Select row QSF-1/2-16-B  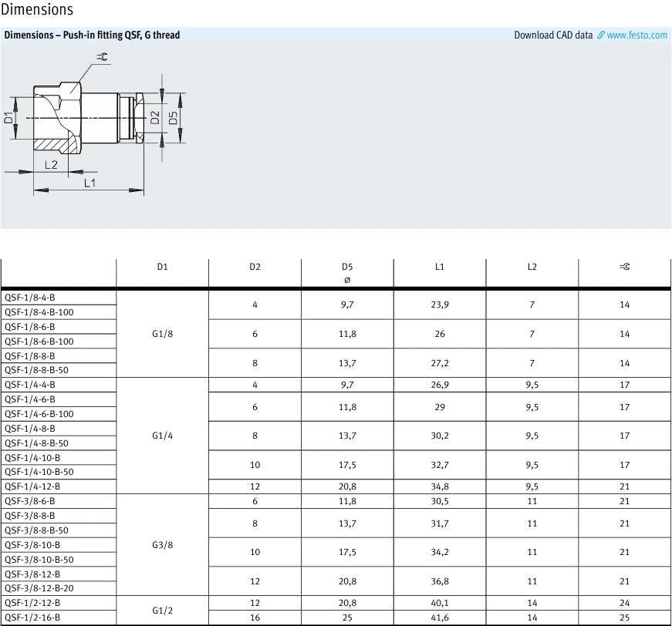coord(59,618)
